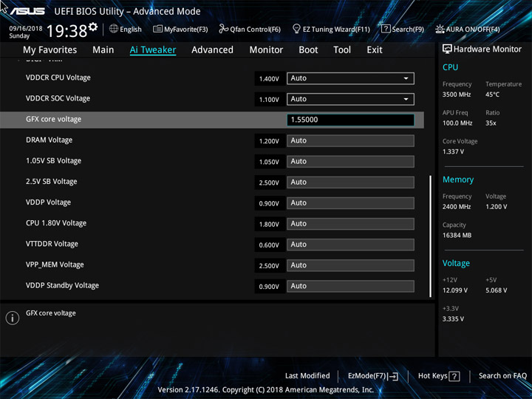Click MyFavorite(F3) label
532x399 pixels.
(x=186, y=30)
